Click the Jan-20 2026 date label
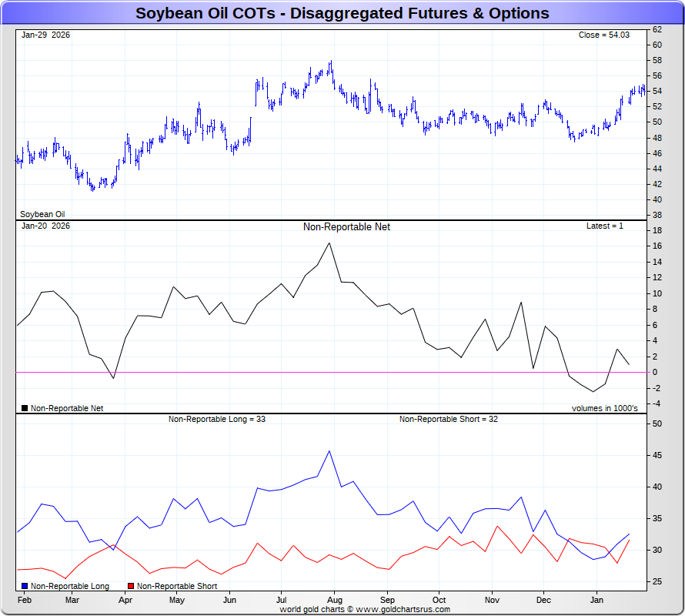Viewport: 685px width, 616px height. [45, 226]
